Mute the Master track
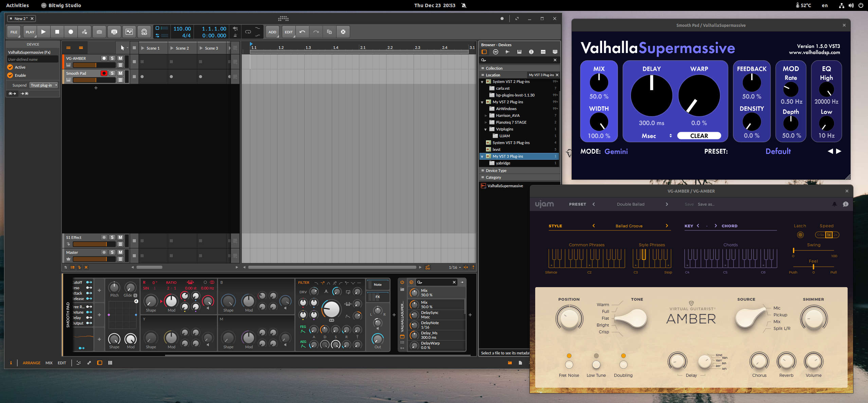This screenshot has width=868, height=403. point(120,252)
